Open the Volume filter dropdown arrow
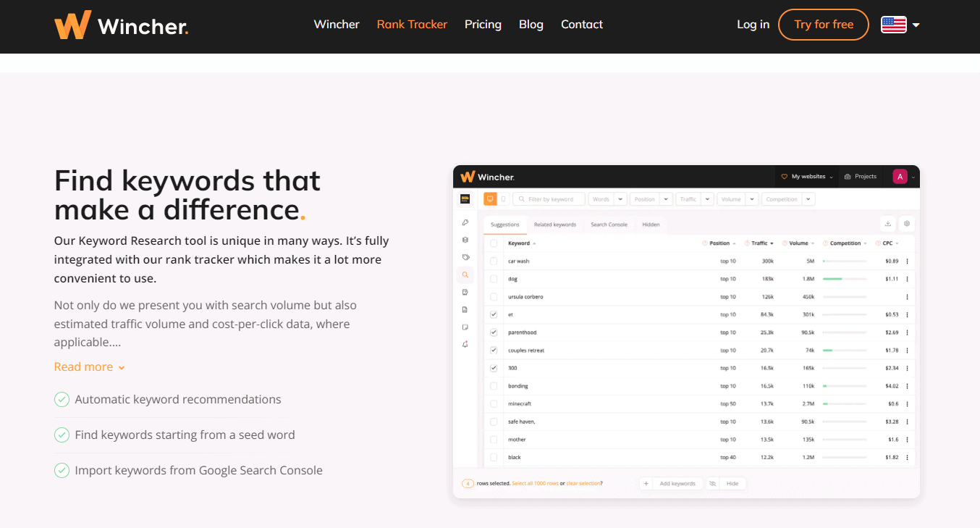 pyautogui.click(x=753, y=199)
